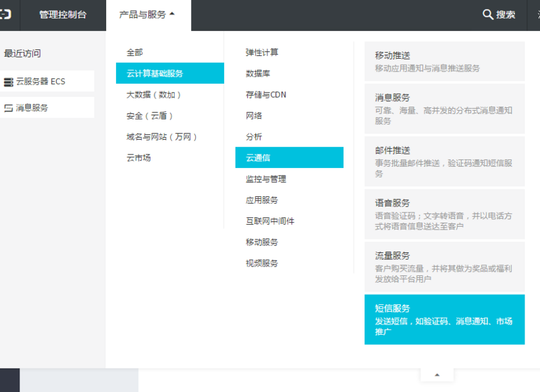This screenshot has height=392, width=540.
Task: Choose the 分析 subcategory
Action: click(x=290, y=137)
